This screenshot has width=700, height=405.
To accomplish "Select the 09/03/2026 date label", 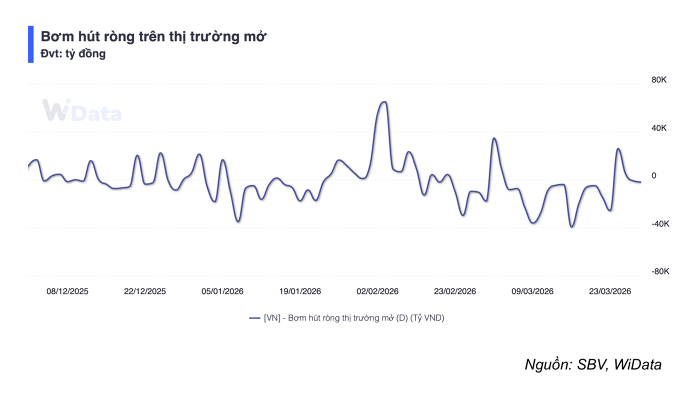I will pos(533,291).
